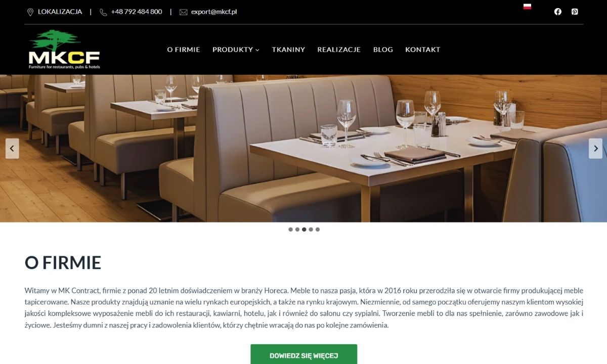Open the Pinterest profile icon

pos(575,12)
